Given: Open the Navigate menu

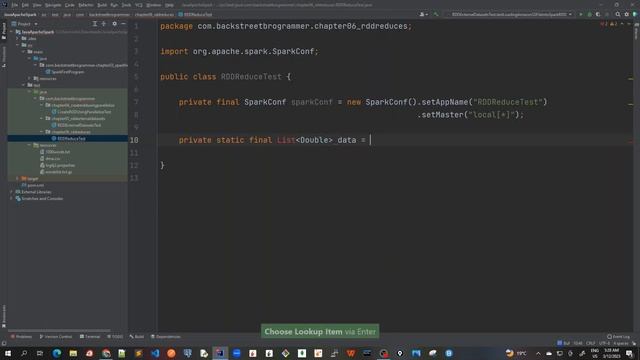Looking at the screenshot, I should tap(53, 5).
